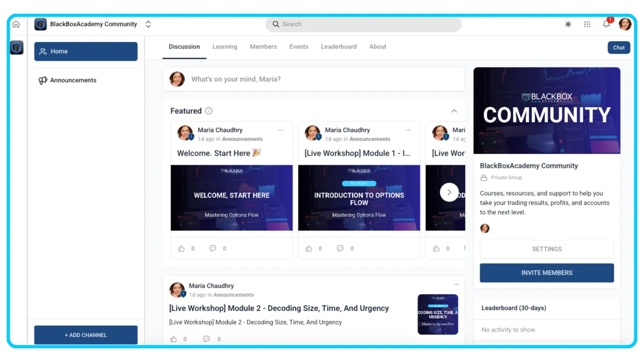Open the Module 2 post thumbnail

click(438, 314)
